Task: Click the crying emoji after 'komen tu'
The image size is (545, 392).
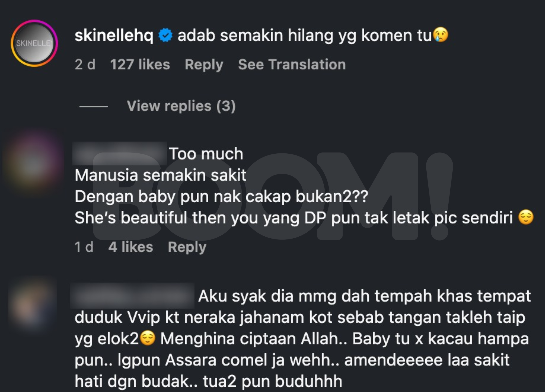Action: tap(441, 35)
